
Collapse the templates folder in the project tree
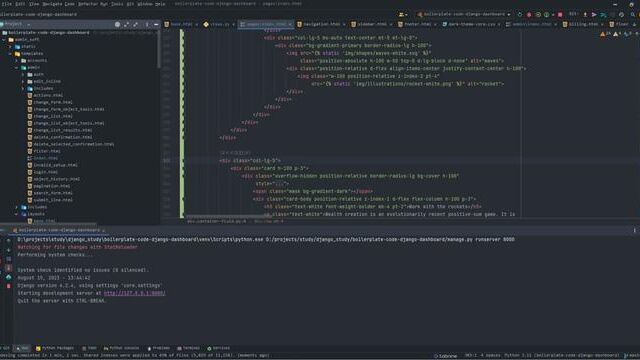[x=11, y=53]
